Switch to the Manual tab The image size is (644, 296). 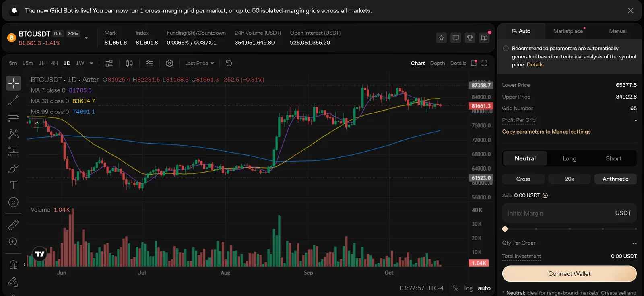click(x=618, y=31)
